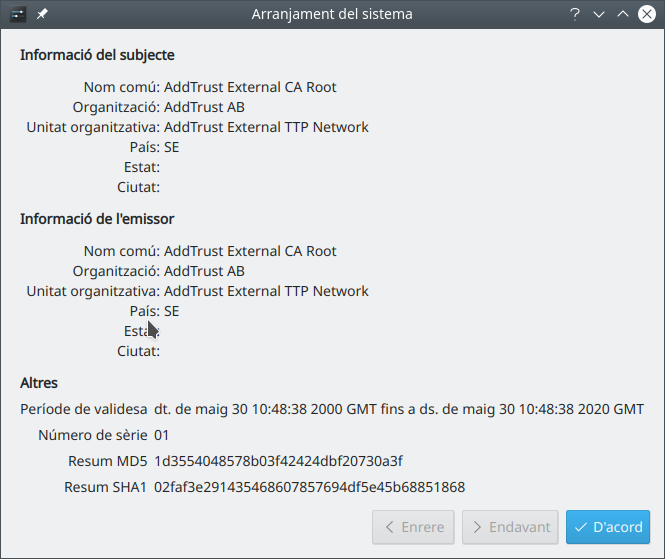Open the window menu icon in title bar
The width and height of the screenshot is (665, 559).
[18, 15]
